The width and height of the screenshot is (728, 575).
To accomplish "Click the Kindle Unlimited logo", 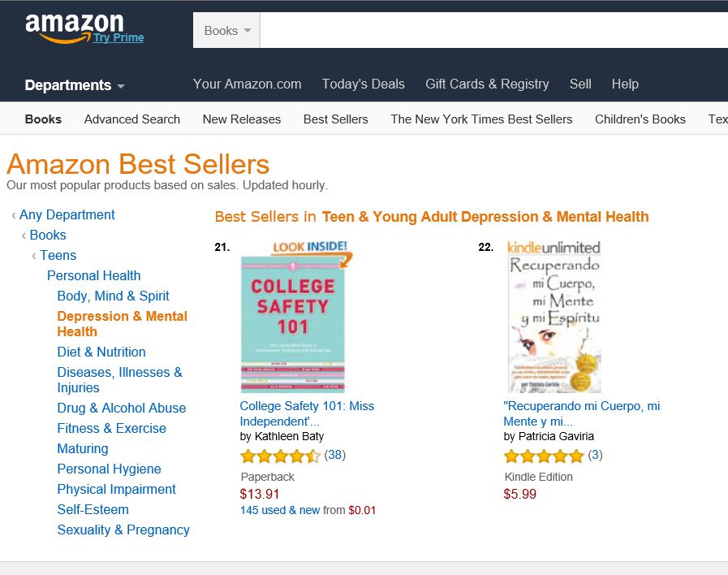I will point(554,247).
